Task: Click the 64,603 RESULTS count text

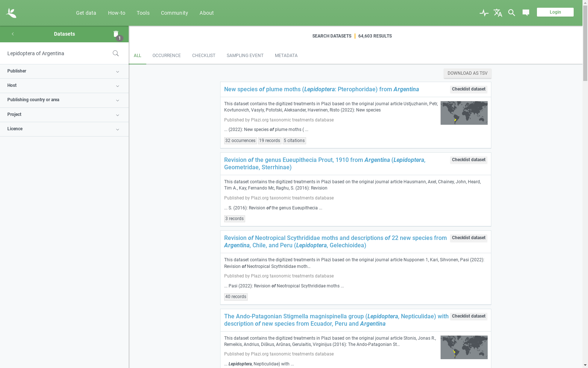Action: pyautogui.click(x=375, y=36)
